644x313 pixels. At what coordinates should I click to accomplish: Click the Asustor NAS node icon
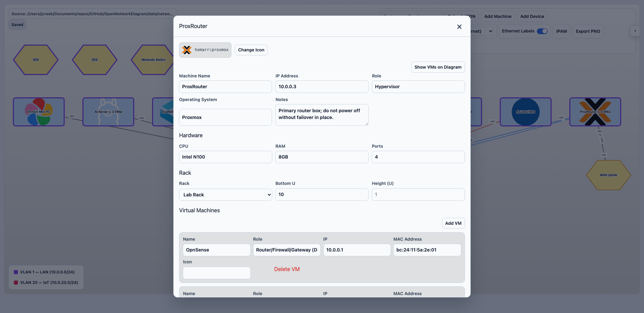click(x=525, y=112)
